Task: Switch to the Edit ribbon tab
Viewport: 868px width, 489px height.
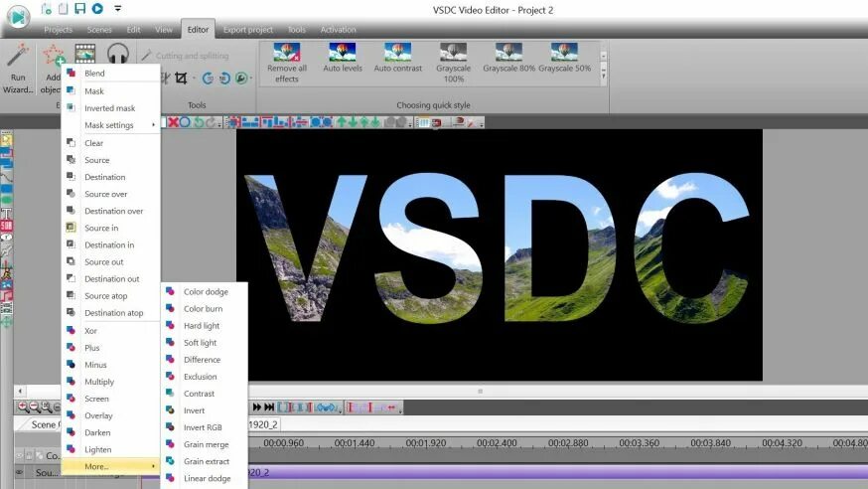Action: 133,30
